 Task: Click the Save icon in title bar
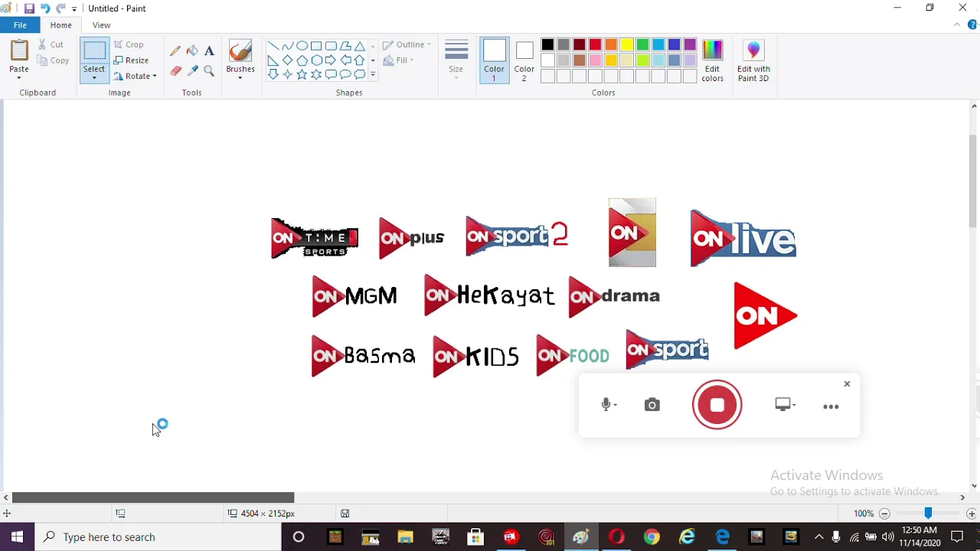pyautogui.click(x=29, y=8)
